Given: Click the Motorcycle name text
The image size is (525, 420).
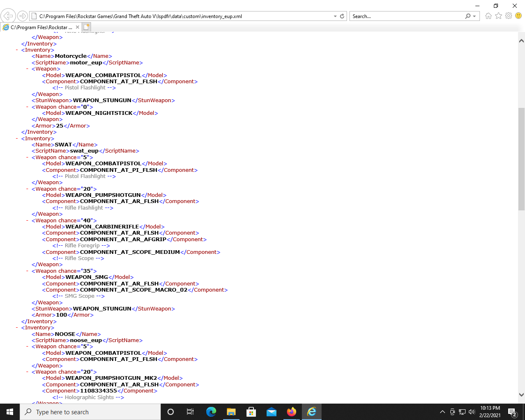Looking at the screenshot, I should click(x=71, y=56).
